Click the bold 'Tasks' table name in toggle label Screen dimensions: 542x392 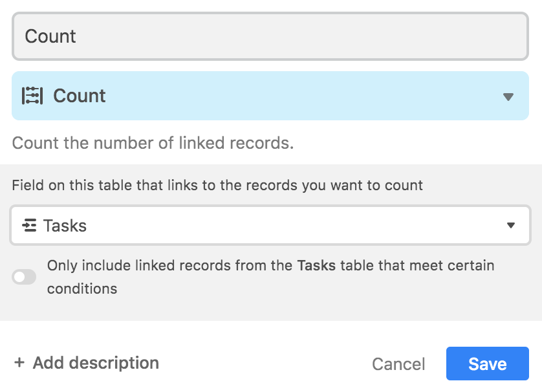pos(316,265)
